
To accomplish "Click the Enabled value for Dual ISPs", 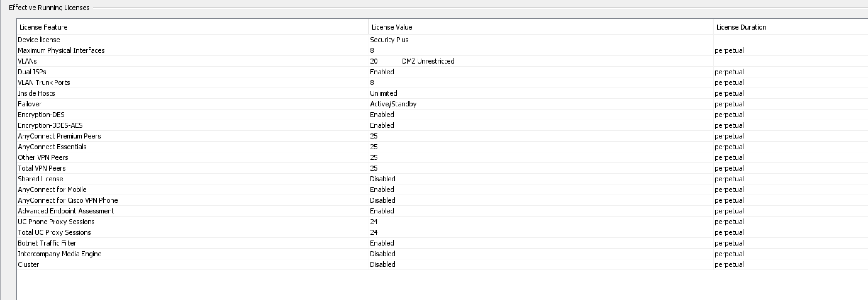I will [x=382, y=72].
